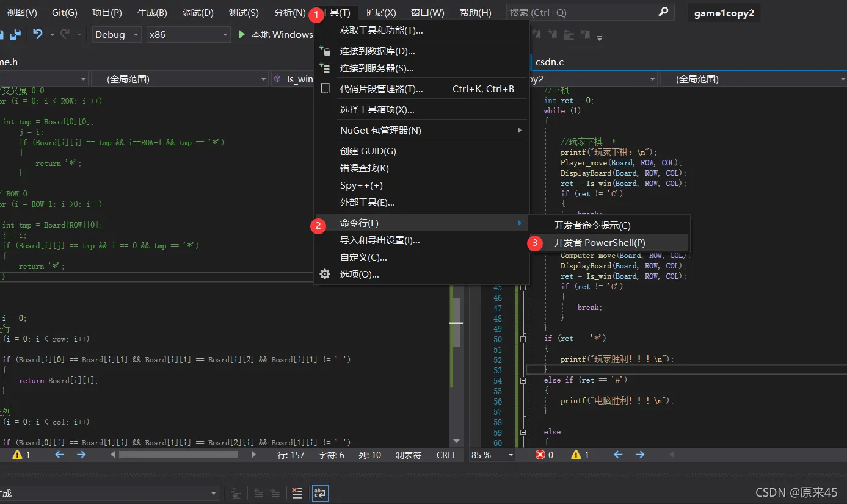
Task: Choose Spy++(+) menu entry
Action: click(421, 185)
